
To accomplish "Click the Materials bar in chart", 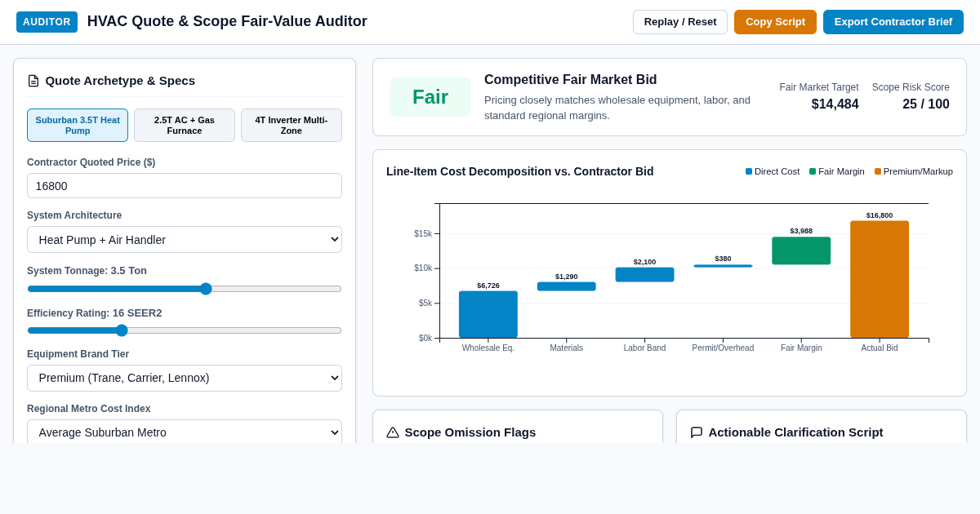I will 567,286.
